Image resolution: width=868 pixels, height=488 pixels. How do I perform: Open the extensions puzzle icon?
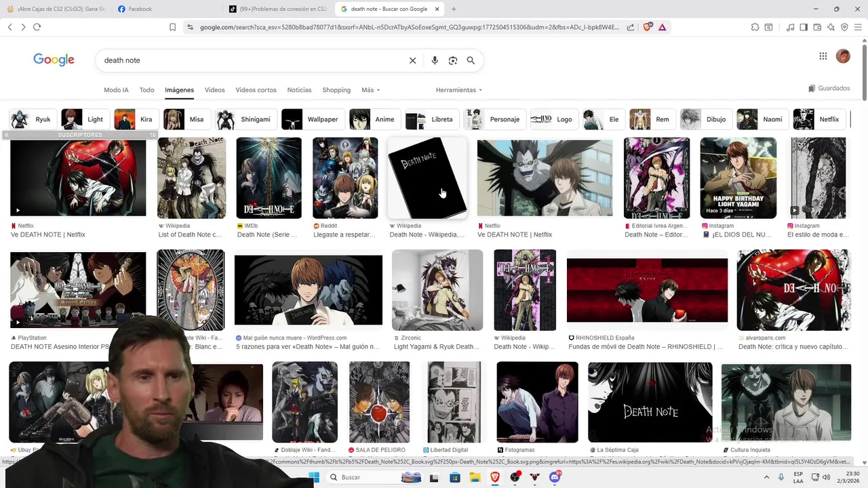click(x=755, y=27)
